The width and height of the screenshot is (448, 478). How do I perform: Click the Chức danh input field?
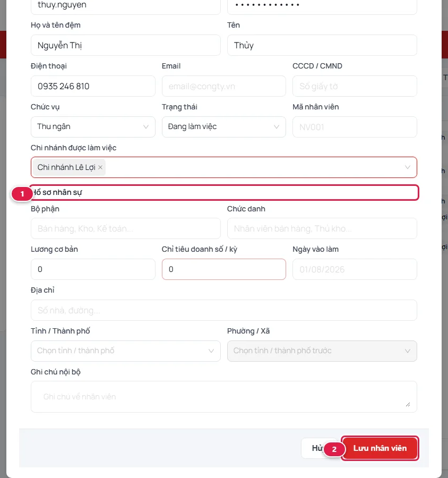point(322,228)
